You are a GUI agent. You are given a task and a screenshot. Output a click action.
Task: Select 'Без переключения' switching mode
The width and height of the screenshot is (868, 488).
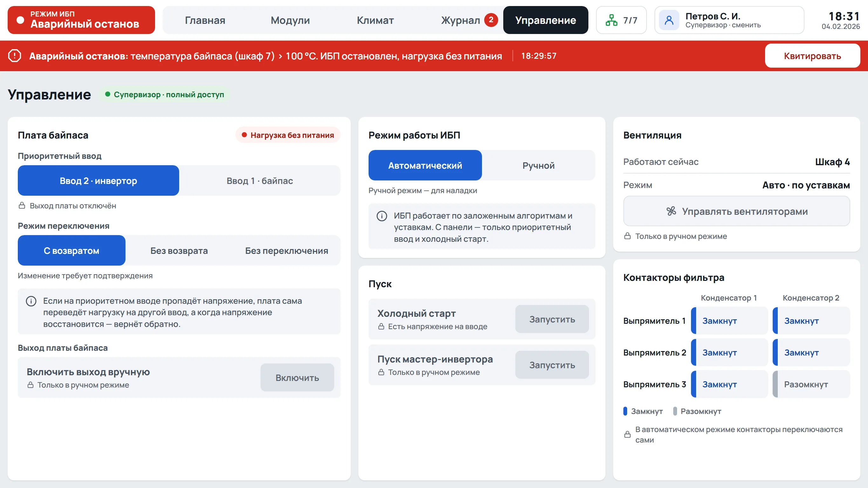286,250
